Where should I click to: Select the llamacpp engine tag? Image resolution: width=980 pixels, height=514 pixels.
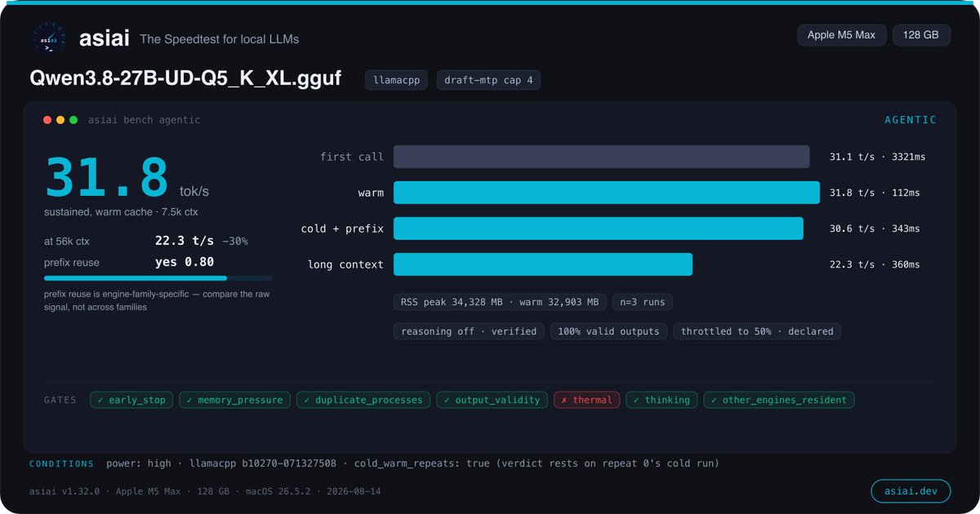(x=396, y=80)
